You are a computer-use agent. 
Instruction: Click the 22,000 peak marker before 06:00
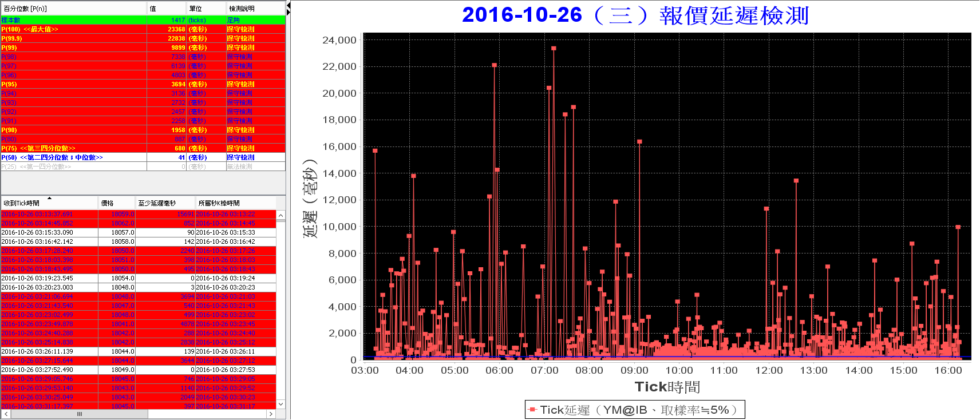(x=494, y=65)
